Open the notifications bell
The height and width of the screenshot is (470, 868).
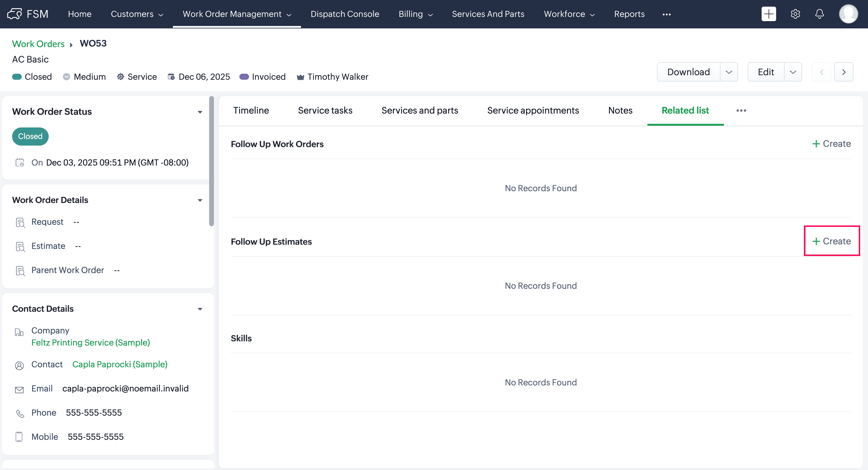pos(819,14)
